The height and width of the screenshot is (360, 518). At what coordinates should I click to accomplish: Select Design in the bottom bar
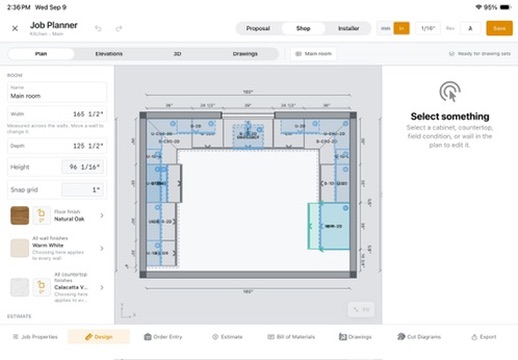[x=99, y=337]
